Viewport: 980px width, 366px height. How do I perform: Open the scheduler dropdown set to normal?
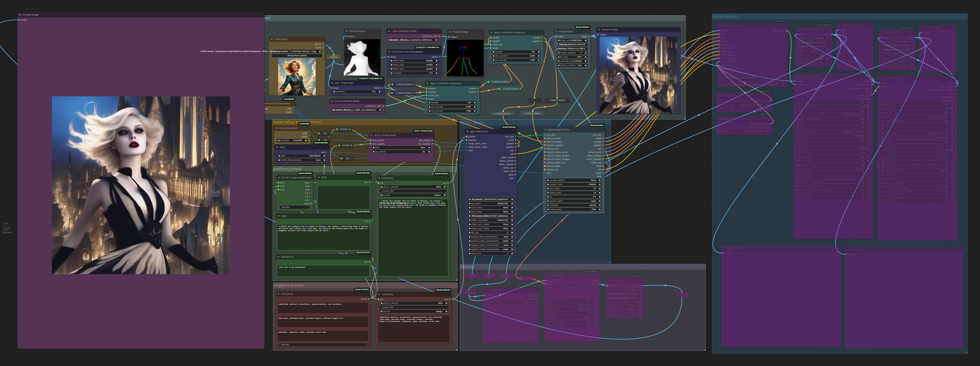[x=574, y=205]
